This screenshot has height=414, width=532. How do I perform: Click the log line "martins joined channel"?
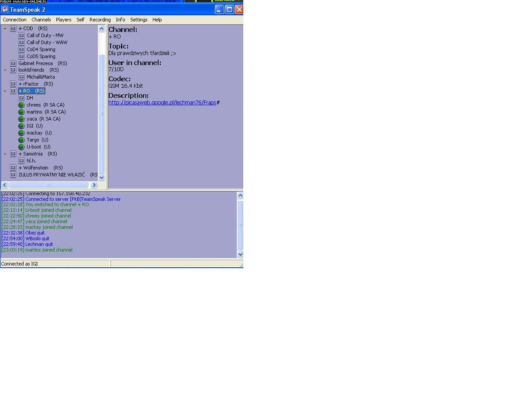tap(37, 250)
